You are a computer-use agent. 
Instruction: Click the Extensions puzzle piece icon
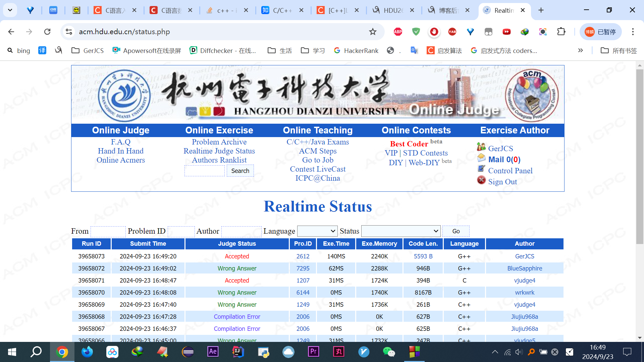(x=561, y=32)
